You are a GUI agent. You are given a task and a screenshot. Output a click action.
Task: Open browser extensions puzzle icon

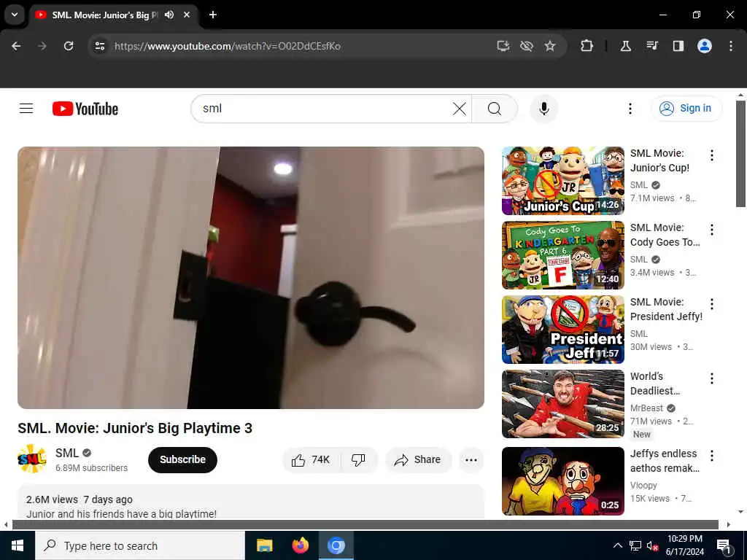point(587,46)
